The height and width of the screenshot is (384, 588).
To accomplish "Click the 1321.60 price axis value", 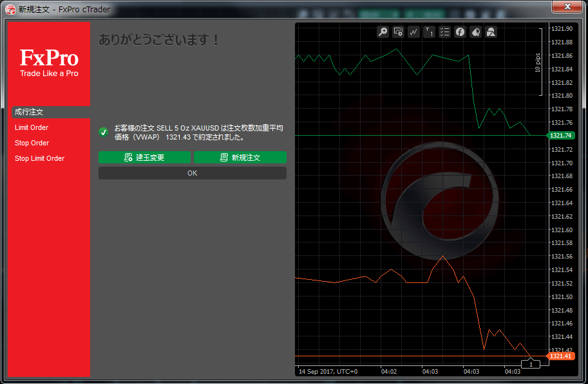I will click(562, 230).
